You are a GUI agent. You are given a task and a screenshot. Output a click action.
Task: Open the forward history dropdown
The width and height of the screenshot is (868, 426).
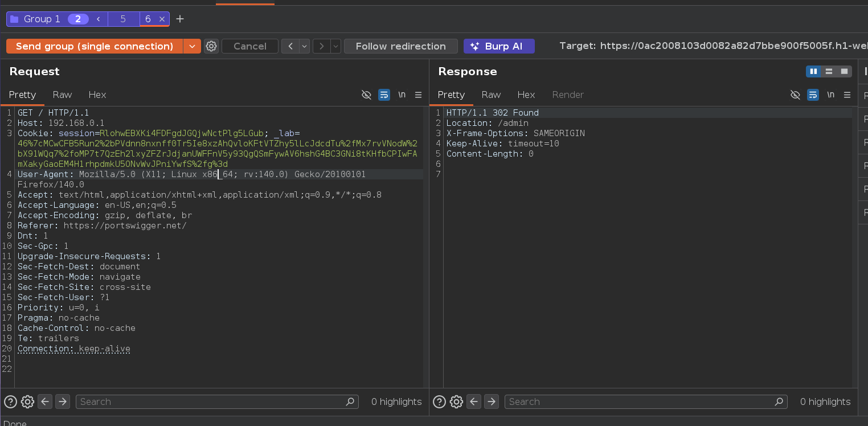pyautogui.click(x=336, y=46)
